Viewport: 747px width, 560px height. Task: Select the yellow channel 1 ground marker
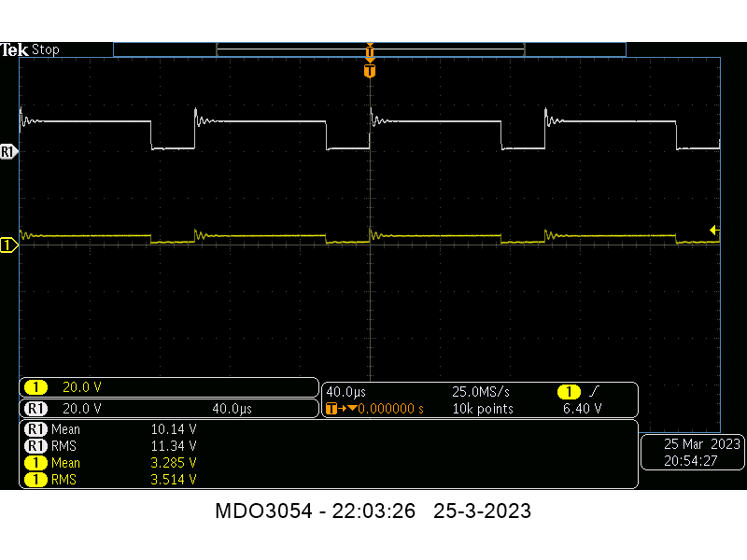tap(8, 245)
